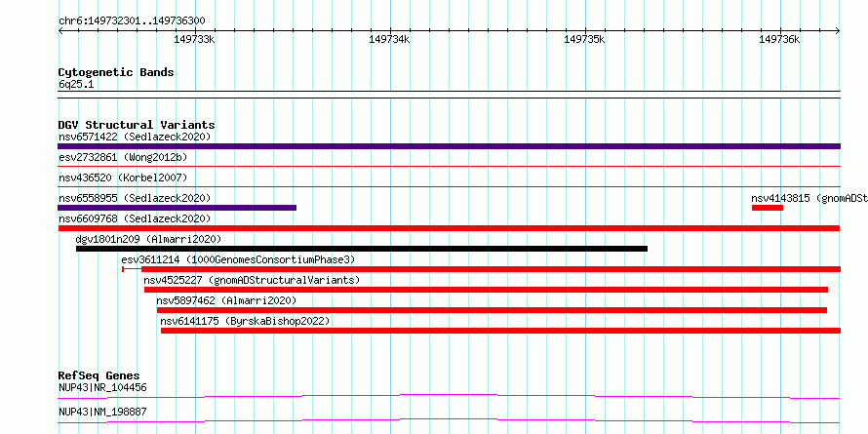Select the purple nsv6571422 variant bar
This screenshot has height=434, width=868.
[449, 146]
